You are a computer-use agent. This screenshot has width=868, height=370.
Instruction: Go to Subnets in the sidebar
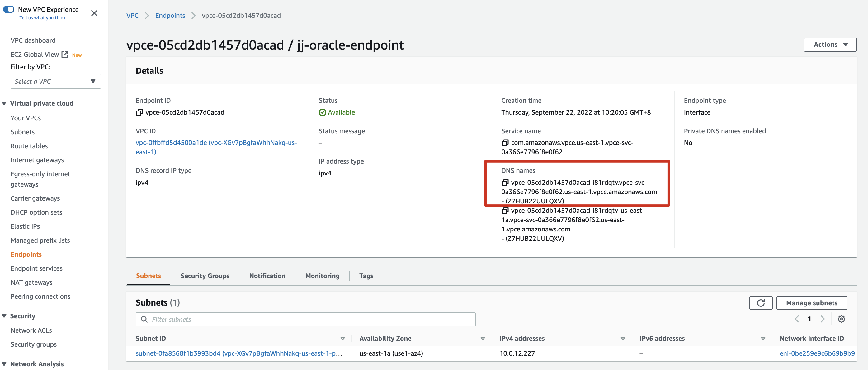[23, 132]
